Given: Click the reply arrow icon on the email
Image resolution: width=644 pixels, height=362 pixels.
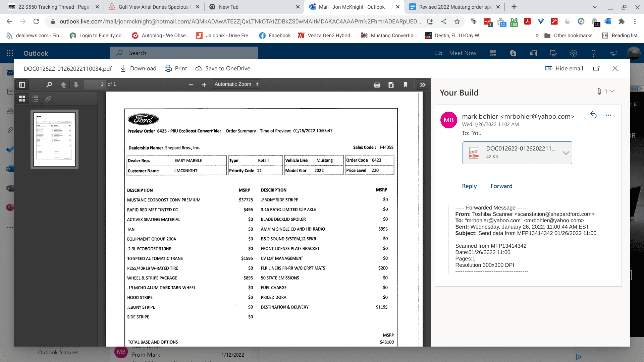Looking at the screenshot, I should (593, 115).
